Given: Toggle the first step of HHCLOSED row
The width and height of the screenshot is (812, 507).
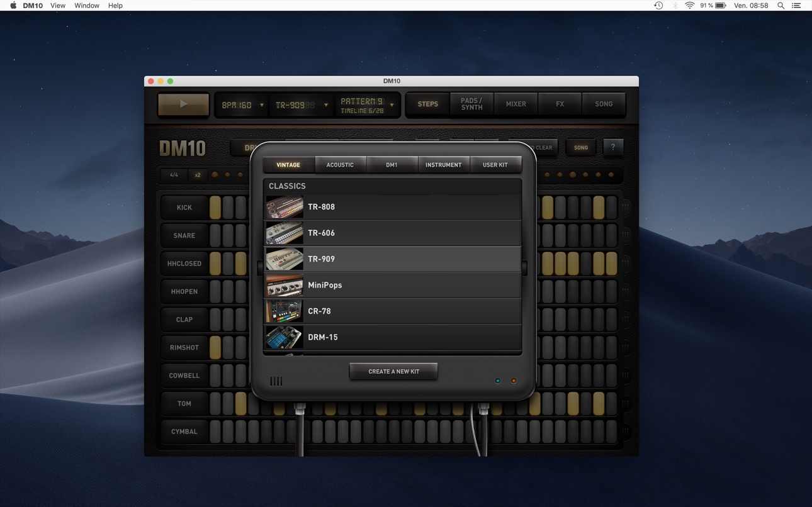Looking at the screenshot, I should tap(215, 263).
